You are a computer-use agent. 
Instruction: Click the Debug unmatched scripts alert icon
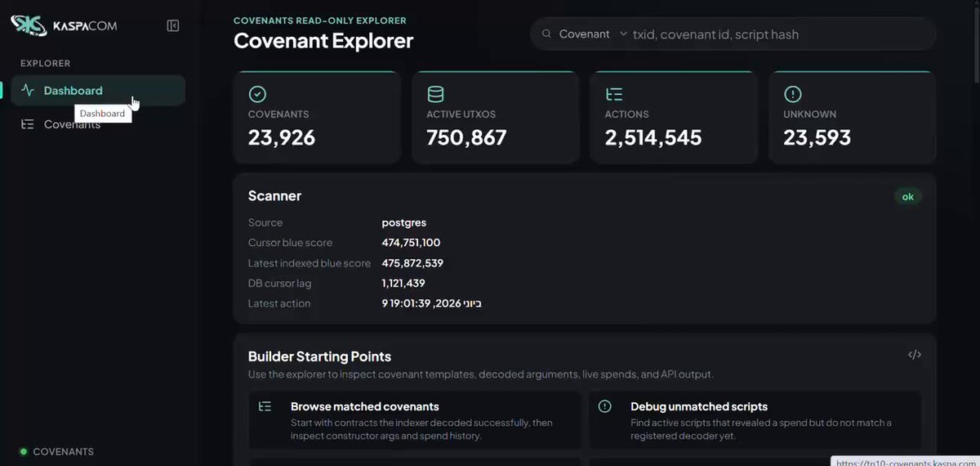(605, 406)
